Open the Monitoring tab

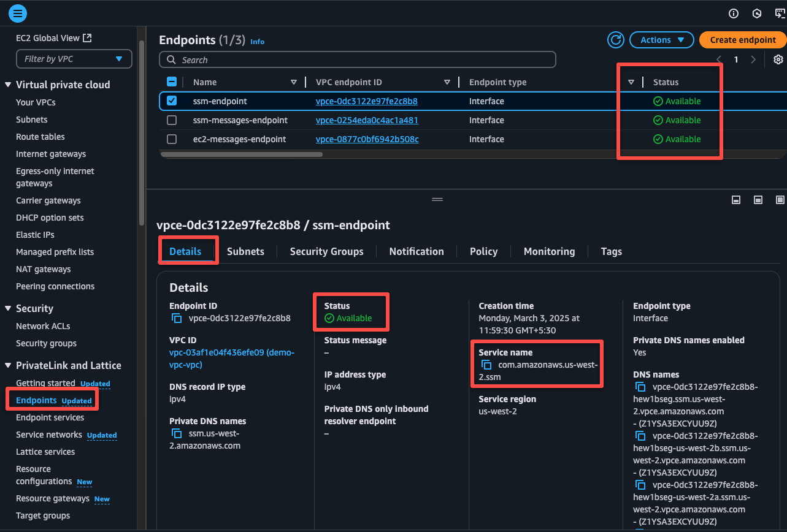pyautogui.click(x=549, y=251)
